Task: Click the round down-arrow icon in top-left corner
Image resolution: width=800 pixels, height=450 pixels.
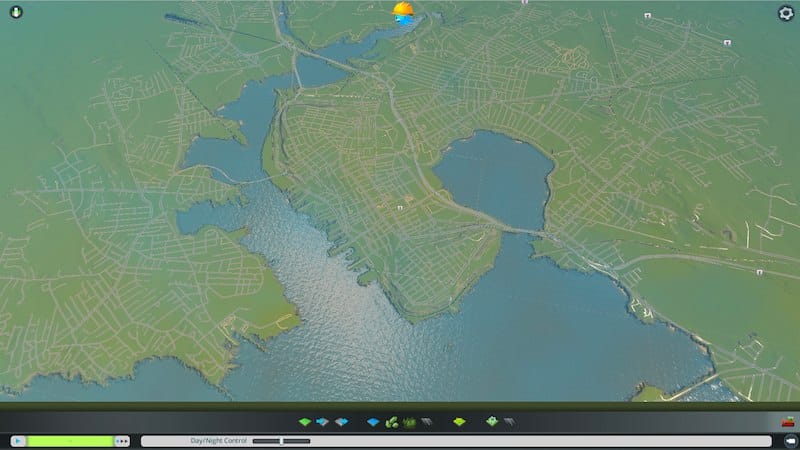Action: tap(15, 13)
